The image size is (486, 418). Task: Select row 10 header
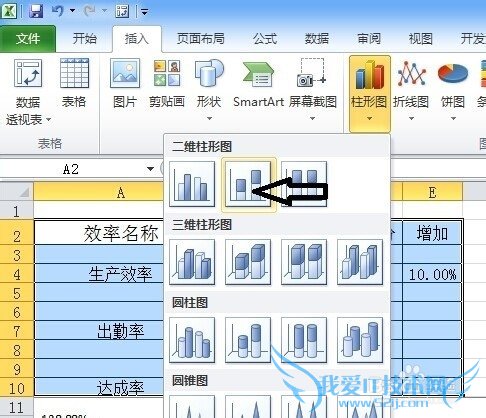click(x=17, y=387)
